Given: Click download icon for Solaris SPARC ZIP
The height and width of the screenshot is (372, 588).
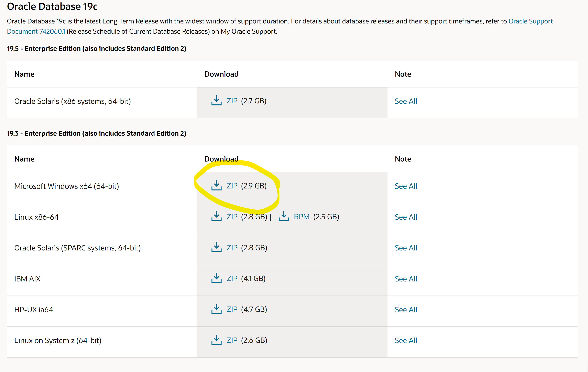Looking at the screenshot, I should coord(216,248).
